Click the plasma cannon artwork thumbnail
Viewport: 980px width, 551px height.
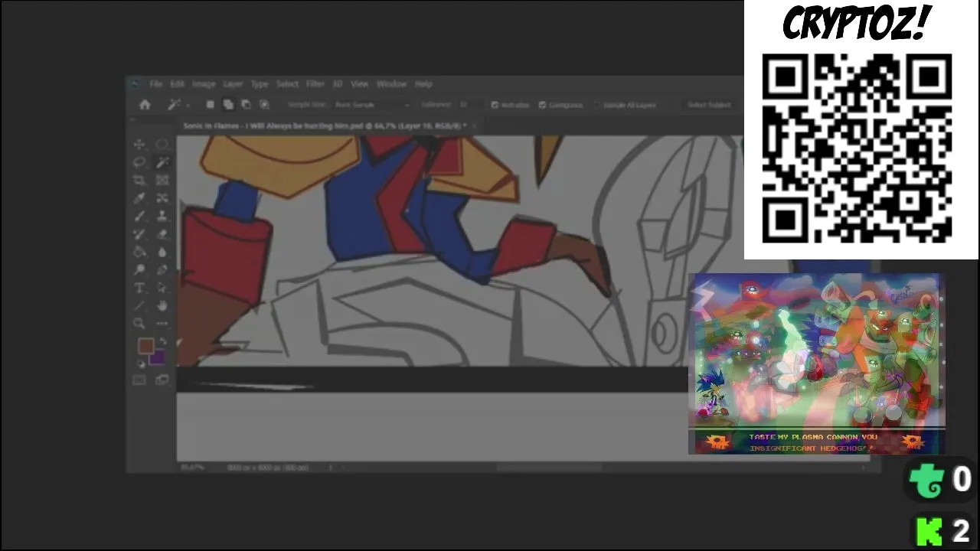pos(817,364)
